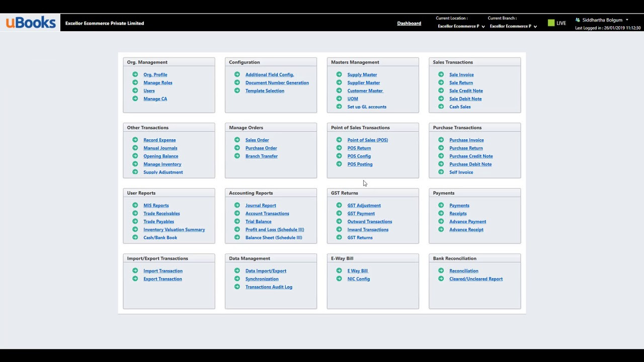Open the Current Location dropdown
Screen dimensions: 644x362
point(461,26)
